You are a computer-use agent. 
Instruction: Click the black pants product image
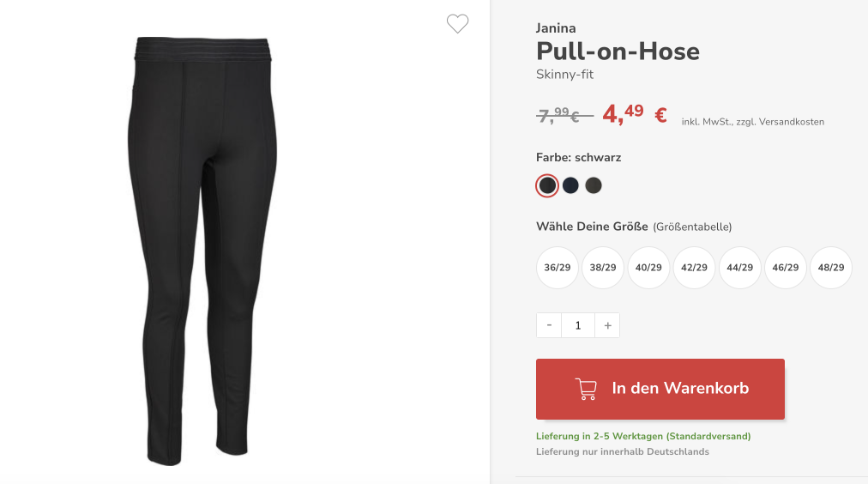(x=202, y=251)
